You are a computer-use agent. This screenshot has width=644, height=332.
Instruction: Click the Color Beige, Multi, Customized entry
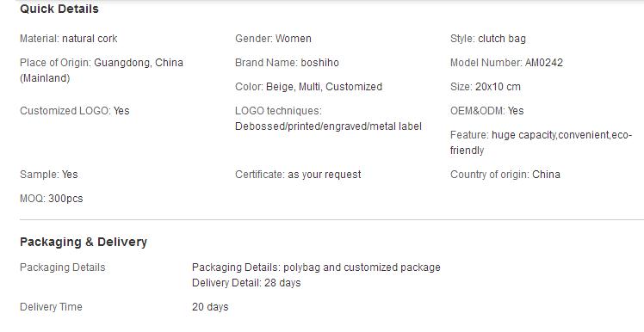(x=308, y=87)
